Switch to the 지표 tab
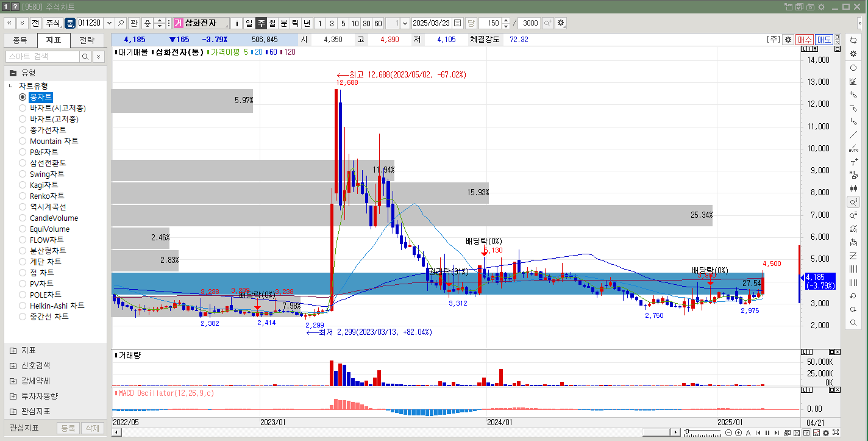Viewport: 868px width, 441px height. (x=54, y=41)
